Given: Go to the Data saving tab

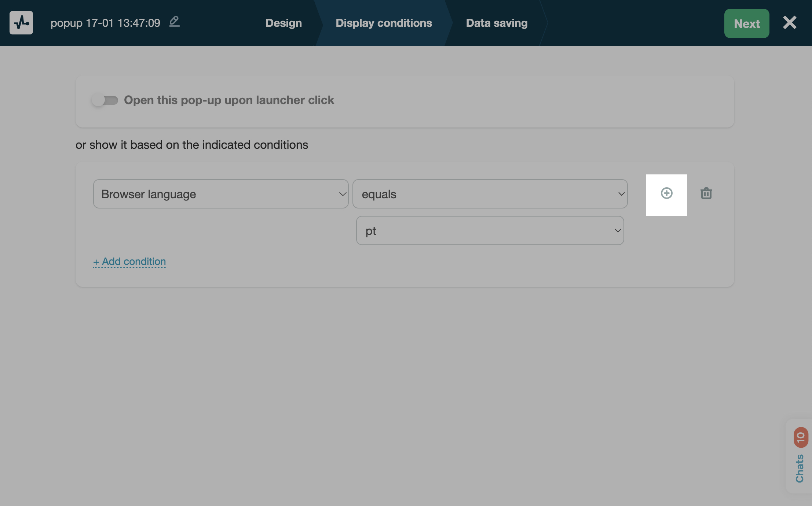Looking at the screenshot, I should pyautogui.click(x=497, y=23).
